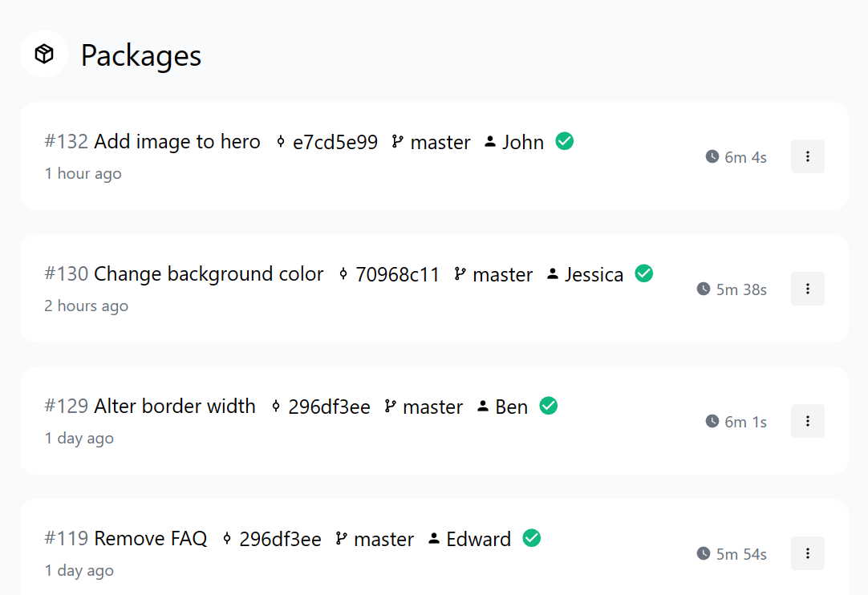868x595 pixels.
Task: Click the "Alter border width" build title
Action: (x=174, y=407)
